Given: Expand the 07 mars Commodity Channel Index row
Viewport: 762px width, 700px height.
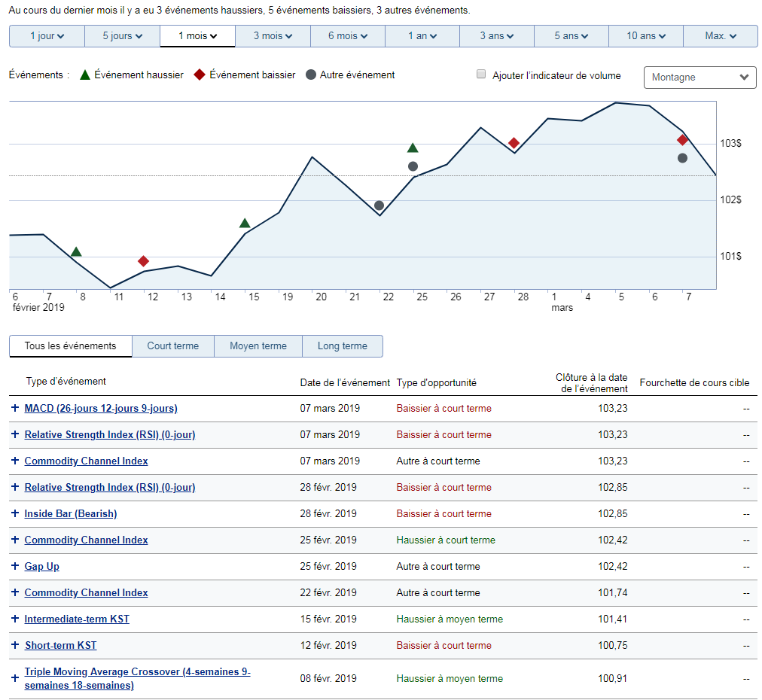Looking at the screenshot, I should click(x=15, y=461).
